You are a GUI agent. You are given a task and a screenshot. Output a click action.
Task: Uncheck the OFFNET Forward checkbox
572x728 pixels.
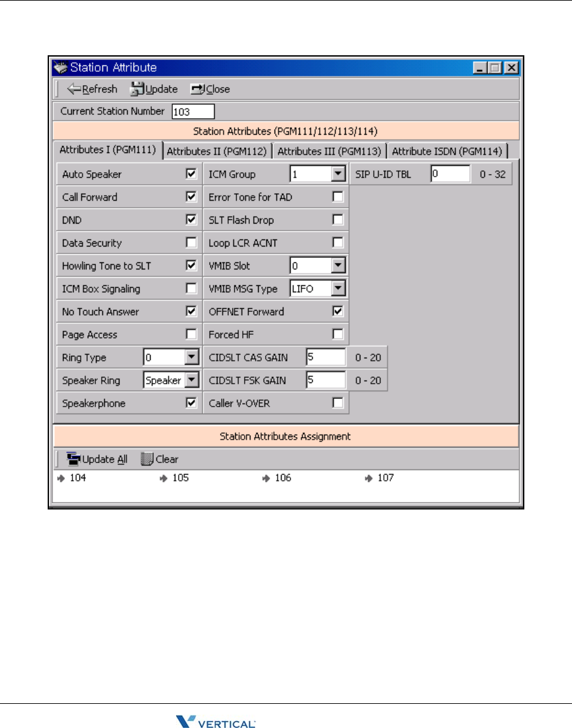point(338,311)
